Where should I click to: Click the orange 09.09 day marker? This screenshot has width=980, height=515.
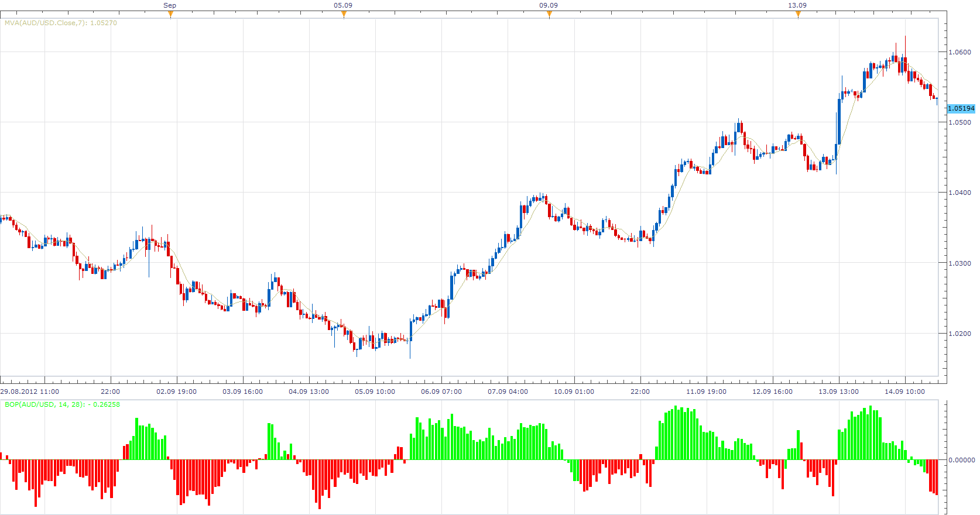pyautogui.click(x=549, y=14)
